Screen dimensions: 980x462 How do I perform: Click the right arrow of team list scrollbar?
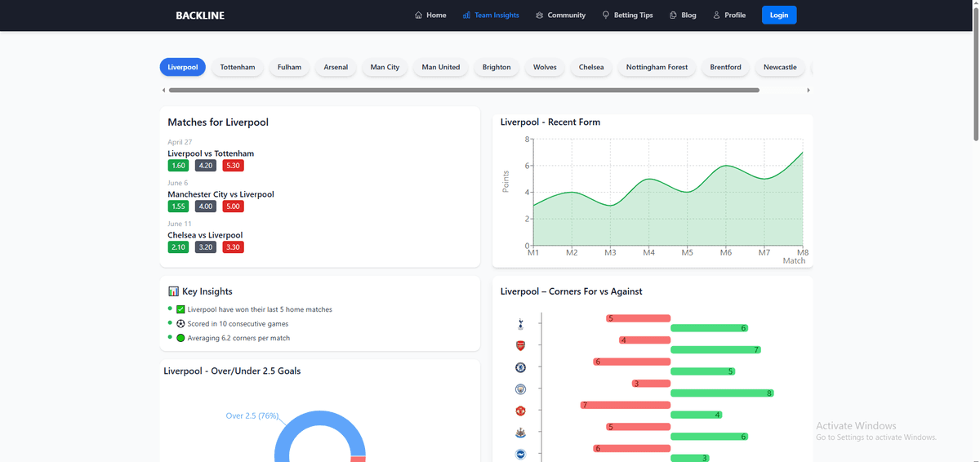[x=808, y=90]
